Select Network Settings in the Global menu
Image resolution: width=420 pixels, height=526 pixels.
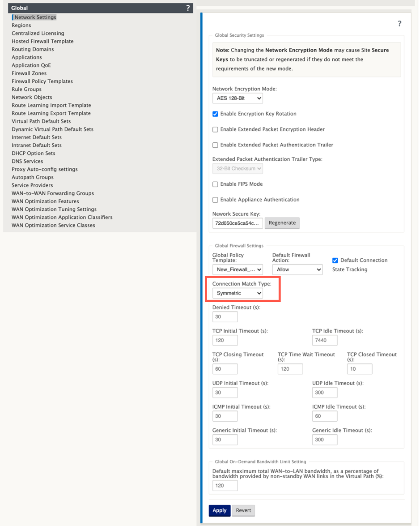[x=35, y=17]
